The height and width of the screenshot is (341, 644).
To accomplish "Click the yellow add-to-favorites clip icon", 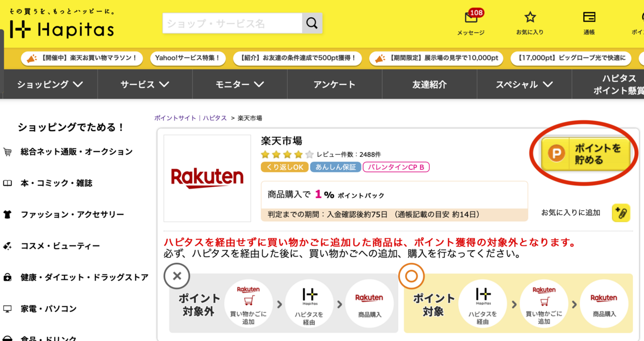I will pos(621,213).
